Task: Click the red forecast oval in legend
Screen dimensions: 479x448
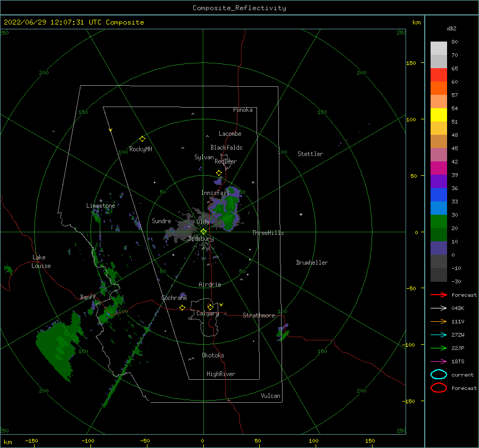Action: click(439, 388)
